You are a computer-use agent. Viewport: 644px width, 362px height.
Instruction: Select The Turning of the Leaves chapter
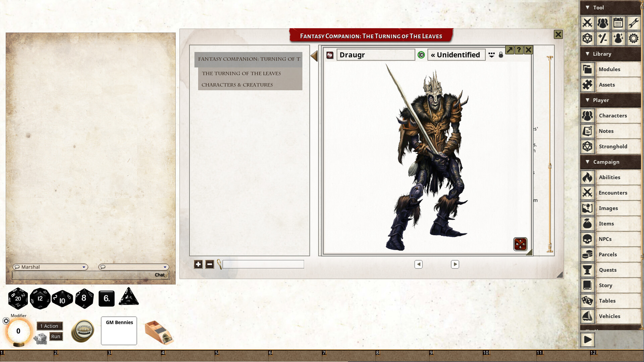(241, 73)
